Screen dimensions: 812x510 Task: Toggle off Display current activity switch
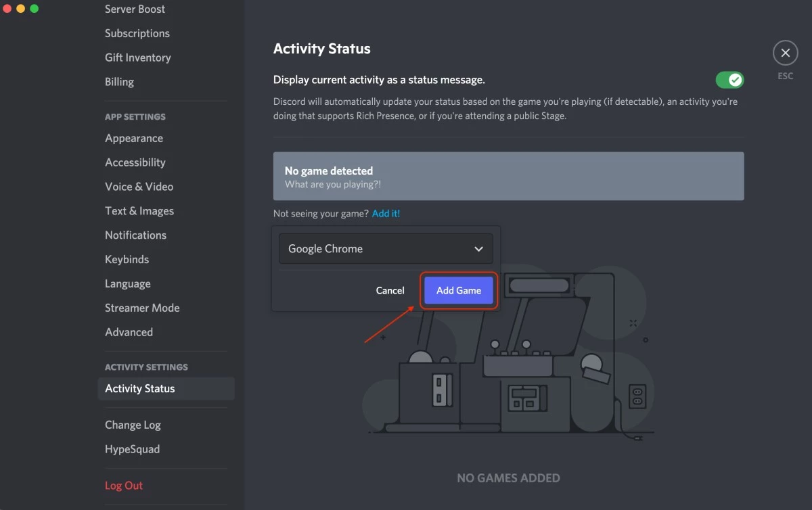pyautogui.click(x=729, y=80)
